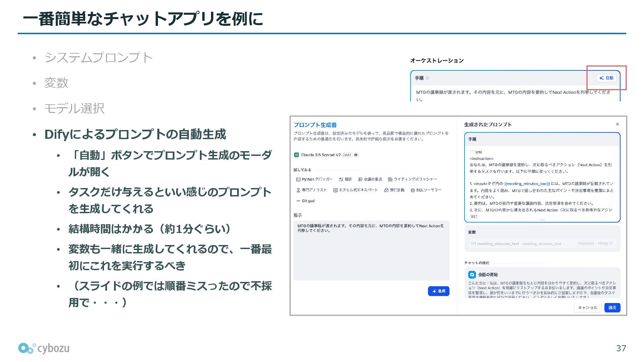Click the blue 適用 apply button
Viewport: 644px width, 362px height.
click(612, 308)
